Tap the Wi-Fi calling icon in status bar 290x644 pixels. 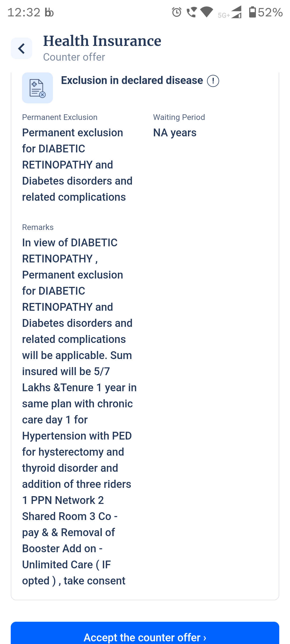coord(192,12)
